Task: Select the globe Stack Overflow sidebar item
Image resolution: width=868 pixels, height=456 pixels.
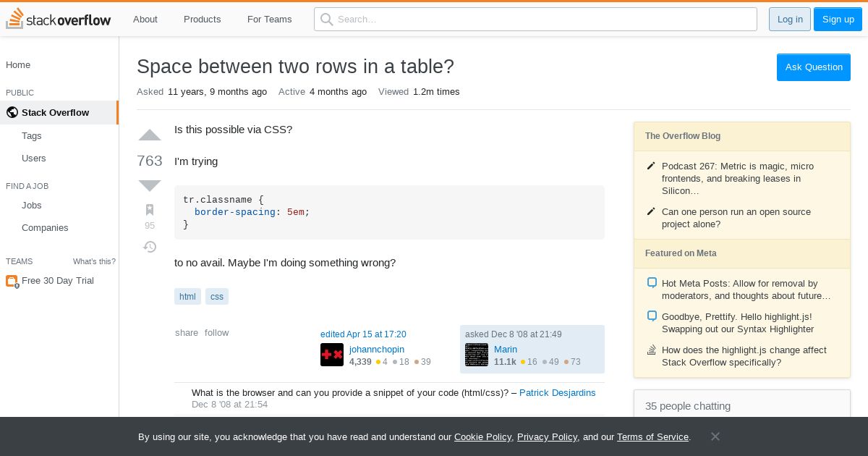Action: [x=59, y=112]
